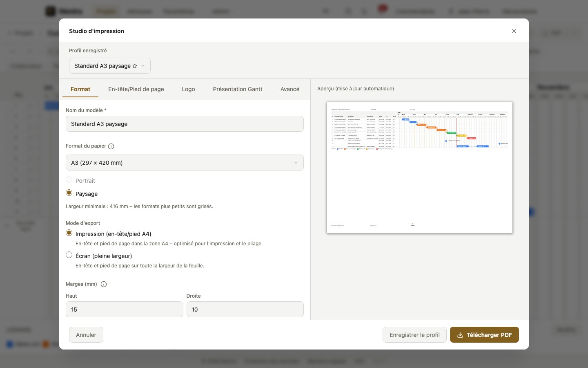Close the Studio d'impression dialog
The height and width of the screenshot is (368, 588).
tap(514, 31)
